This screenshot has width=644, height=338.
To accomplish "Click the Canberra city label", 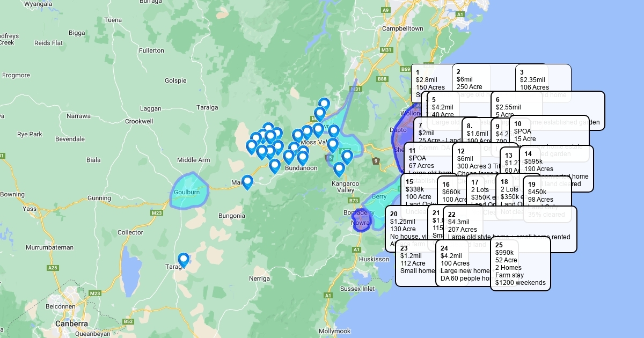I will [71, 324].
